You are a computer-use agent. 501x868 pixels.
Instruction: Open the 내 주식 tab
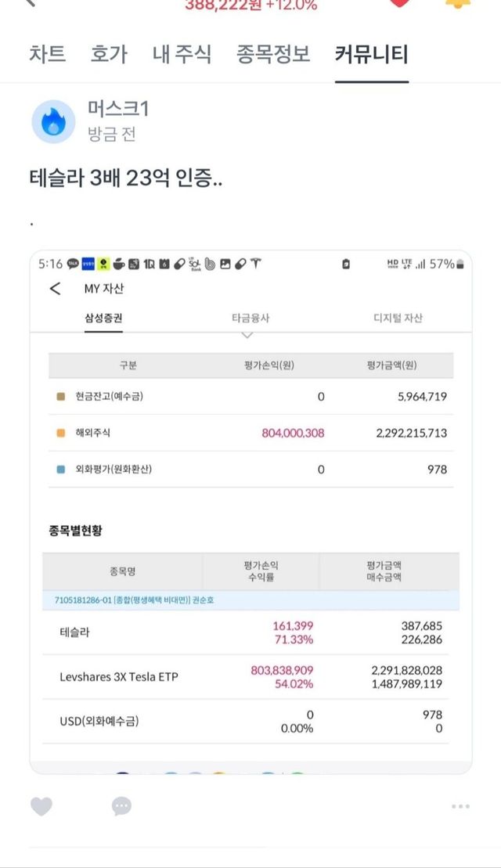(182, 55)
